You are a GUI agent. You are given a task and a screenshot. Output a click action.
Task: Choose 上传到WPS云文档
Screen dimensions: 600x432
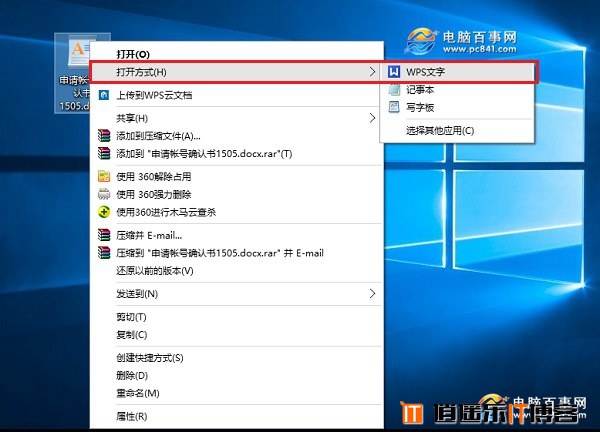236,95
